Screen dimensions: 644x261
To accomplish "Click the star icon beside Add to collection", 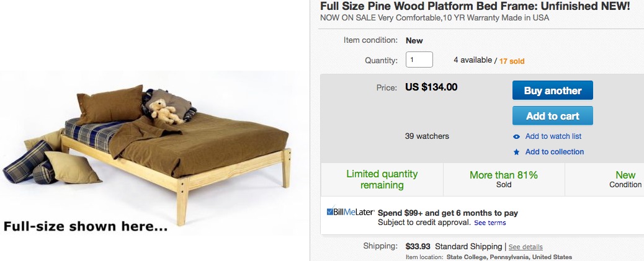I will 516,152.
